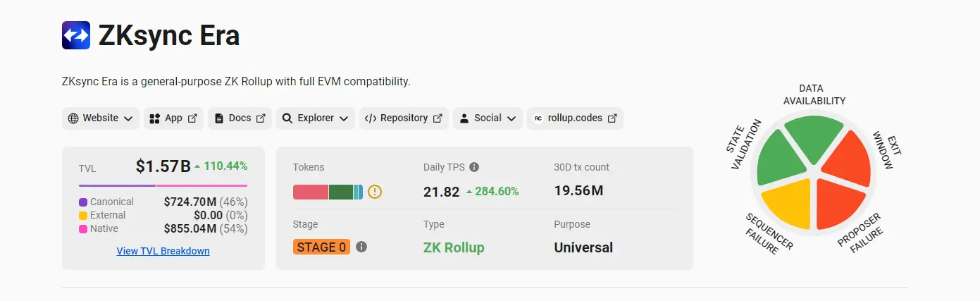Image resolution: width=980 pixels, height=301 pixels.
Task: Click the green Data Availability pie slice
Action: 814,137
